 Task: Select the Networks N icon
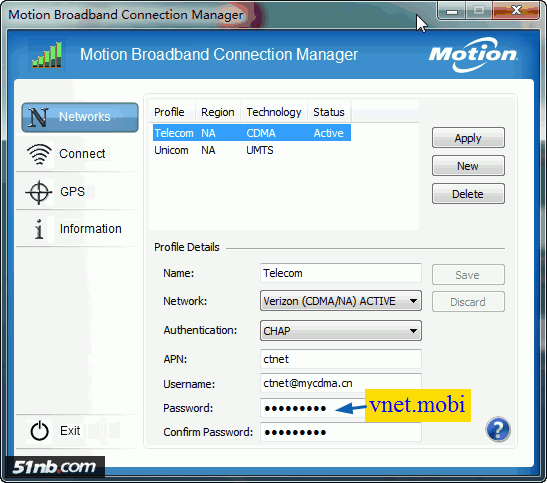38,117
